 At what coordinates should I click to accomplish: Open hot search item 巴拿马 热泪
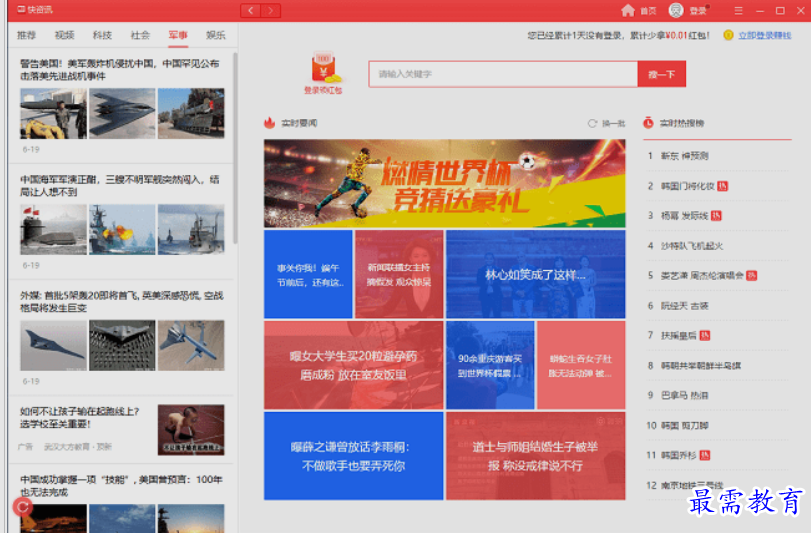pos(684,395)
